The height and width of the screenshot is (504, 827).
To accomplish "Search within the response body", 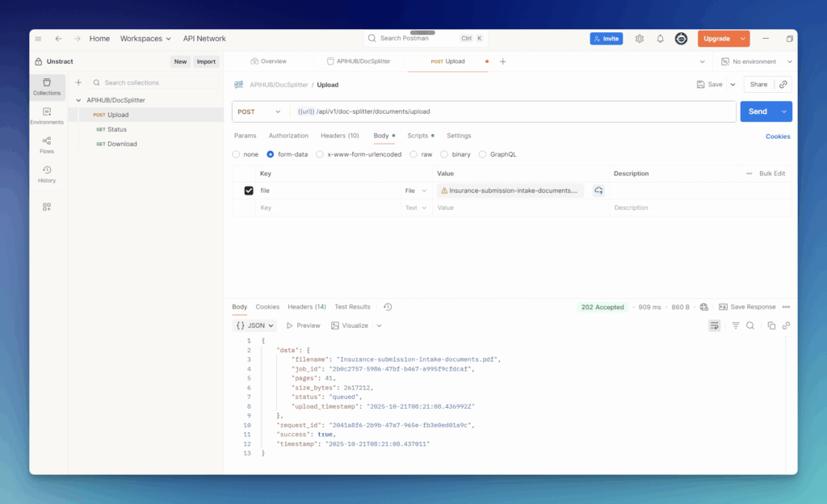I will [750, 325].
